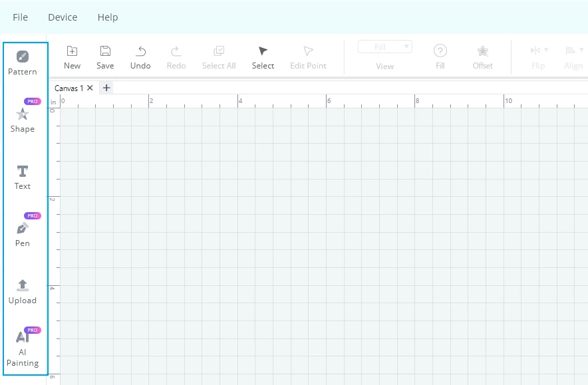Switch to the Canvas 1 tab
588x385 pixels.
pos(69,88)
